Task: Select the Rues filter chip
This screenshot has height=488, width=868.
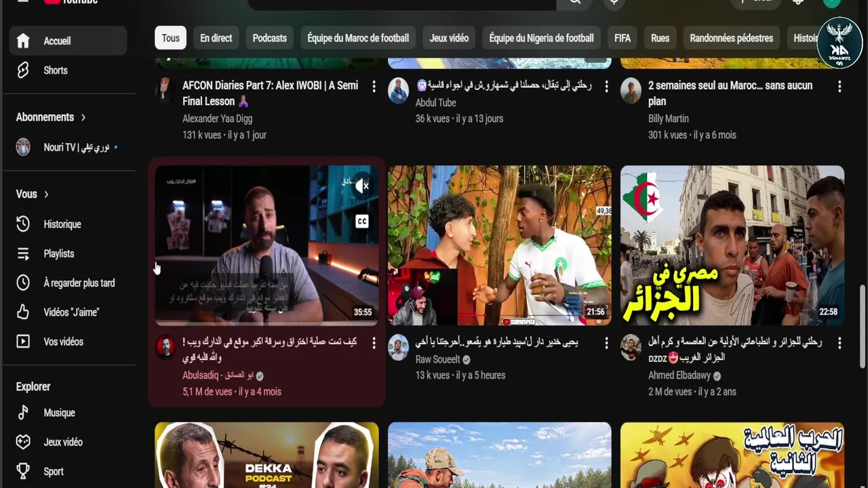Action: point(660,38)
